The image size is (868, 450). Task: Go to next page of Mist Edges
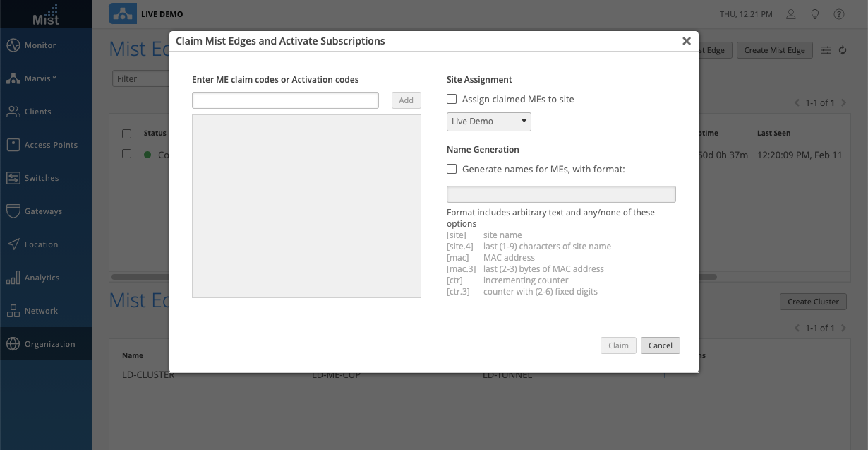tap(844, 103)
